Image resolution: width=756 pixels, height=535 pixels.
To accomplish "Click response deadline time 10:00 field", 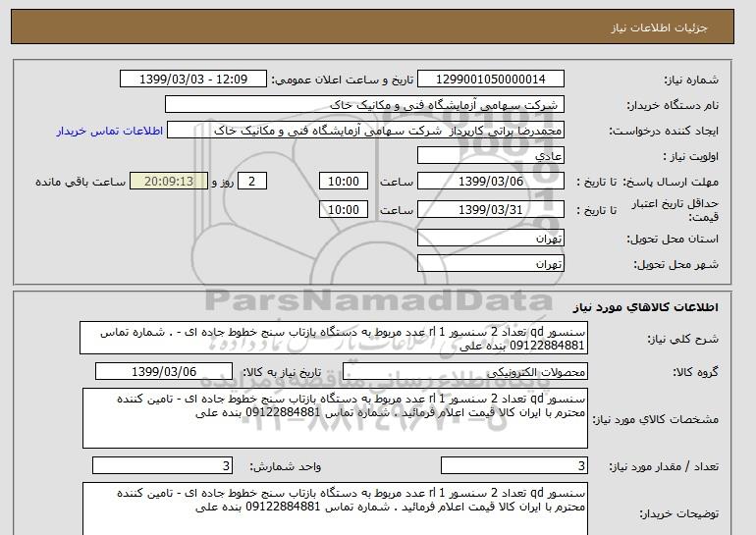I will pyautogui.click(x=344, y=182).
